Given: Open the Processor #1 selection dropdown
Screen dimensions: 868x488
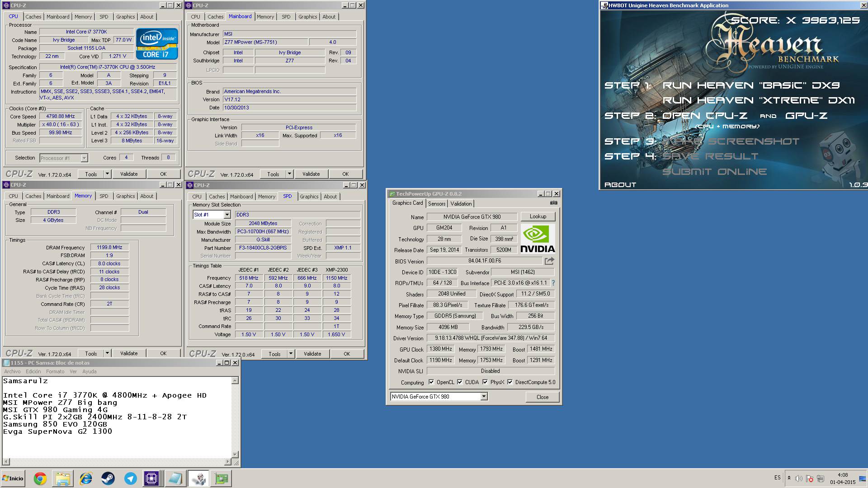Looking at the screenshot, I should click(84, 158).
